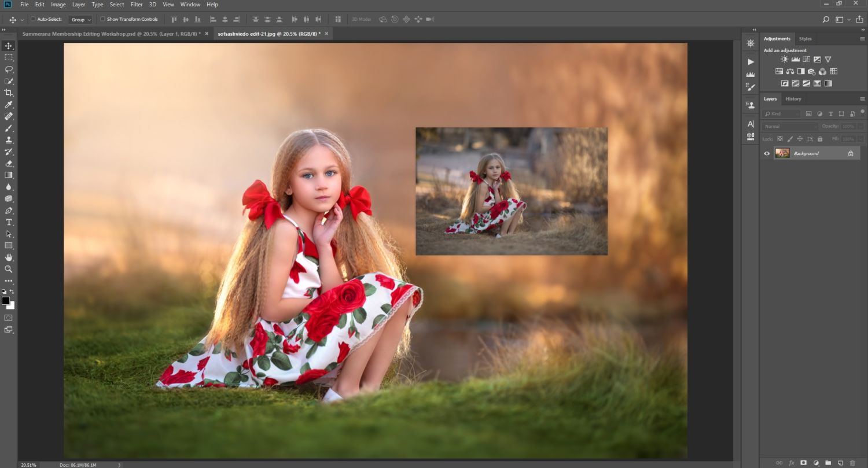Select the Gradient tool
The width and height of the screenshot is (868, 468).
(x=9, y=175)
